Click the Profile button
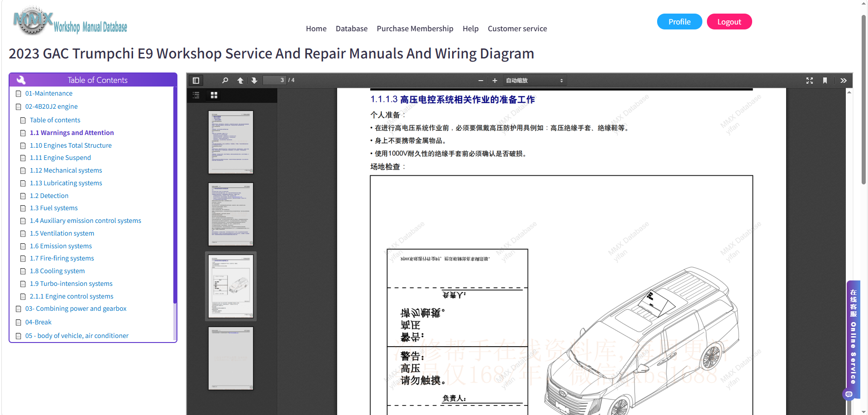The width and height of the screenshot is (868, 415). (679, 22)
